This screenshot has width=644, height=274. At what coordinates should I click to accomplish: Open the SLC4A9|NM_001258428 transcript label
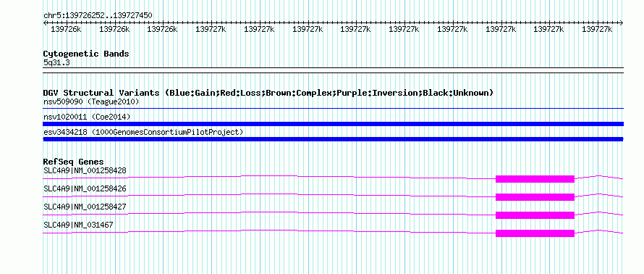85,170
